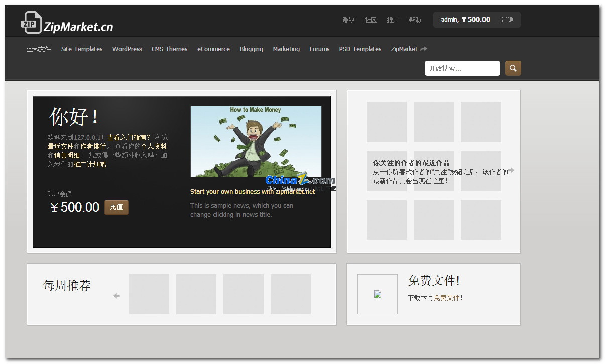The image size is (605, 364).
Task: Select the Site Templates category
Action: 81,49
